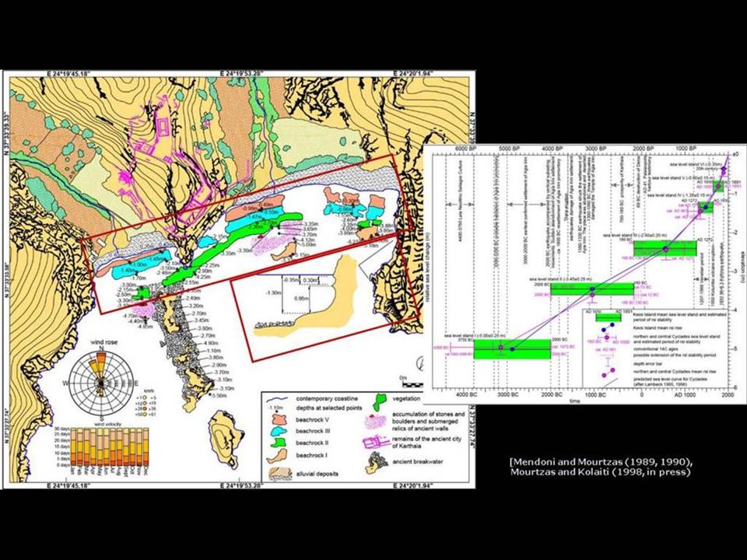Click the blue dots Keos rsl rise symbol
The height and width of the screenshot is (560, 747).
(x=608, y=327)
